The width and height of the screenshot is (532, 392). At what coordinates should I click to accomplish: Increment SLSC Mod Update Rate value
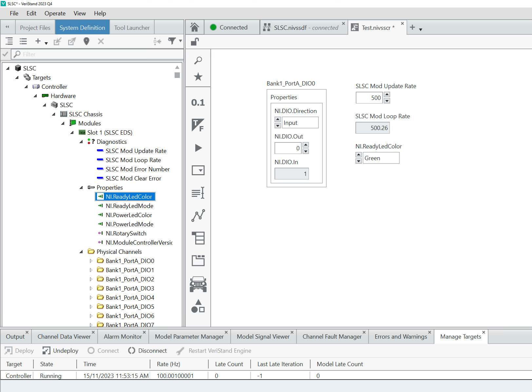click(387, 95)
